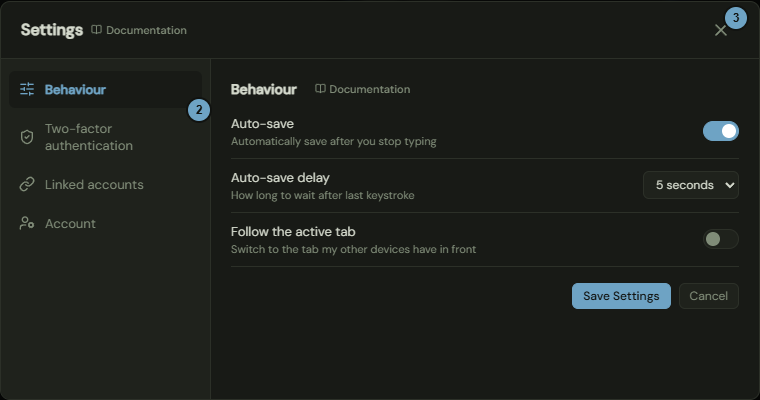Click the book icon beside the Behaviour heading
760x400 pixels.
pyautogui.click(x=320, y=89)
